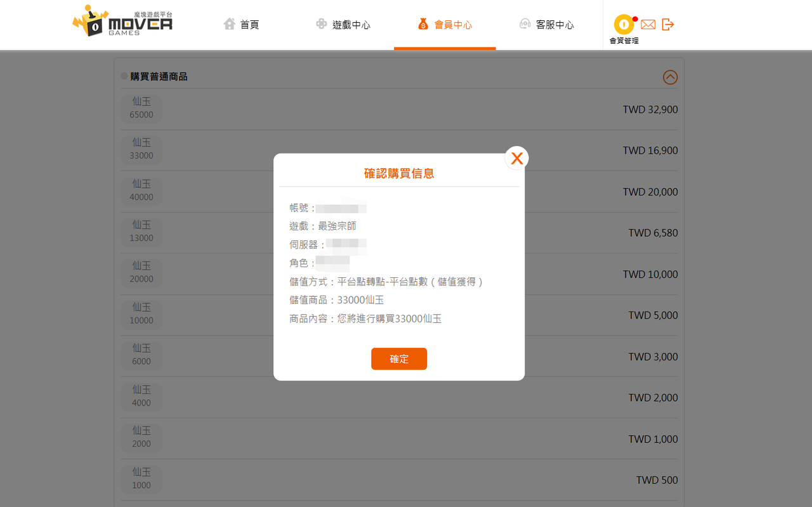Collapse the 購買普通商品 section

pos(670,77)
